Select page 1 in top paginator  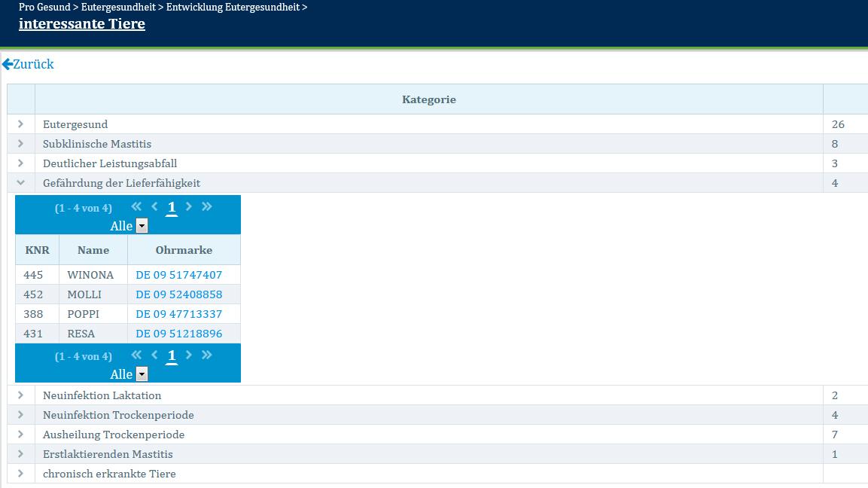(172, 208)
